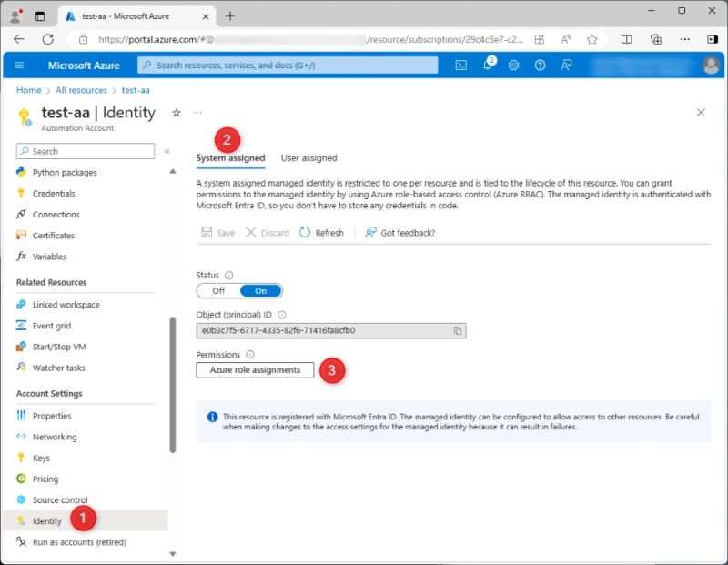The image size is (728, 565).
Task: Open the Cloud Shell from the top bar
Action: (x=460, y=65)
